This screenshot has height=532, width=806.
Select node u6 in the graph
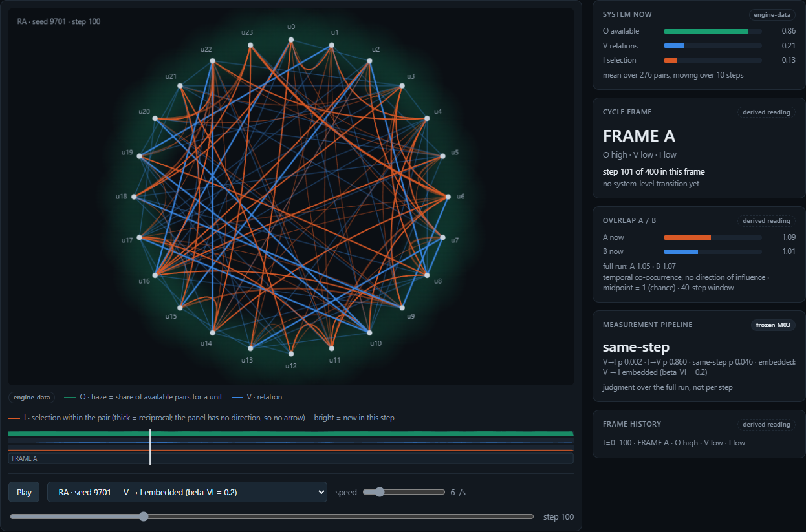(x=448, y=197)
